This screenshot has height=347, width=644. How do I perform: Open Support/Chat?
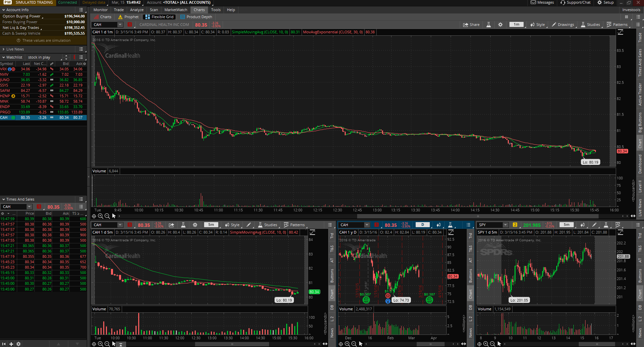[x=575, y=2]
